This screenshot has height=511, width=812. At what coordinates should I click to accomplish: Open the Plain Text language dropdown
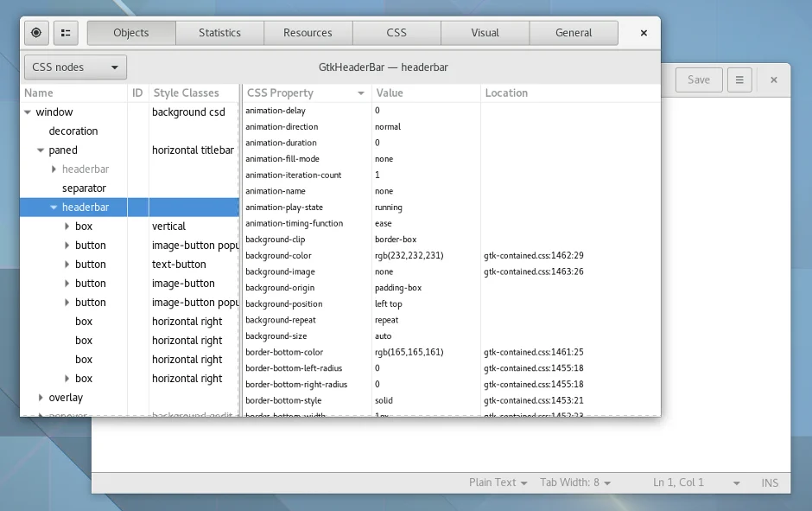tap(498, 482)
